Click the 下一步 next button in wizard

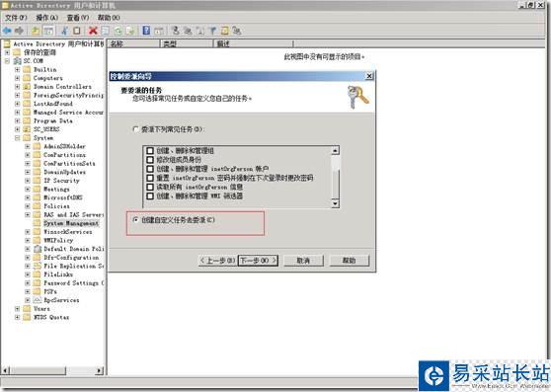[259, 261]
